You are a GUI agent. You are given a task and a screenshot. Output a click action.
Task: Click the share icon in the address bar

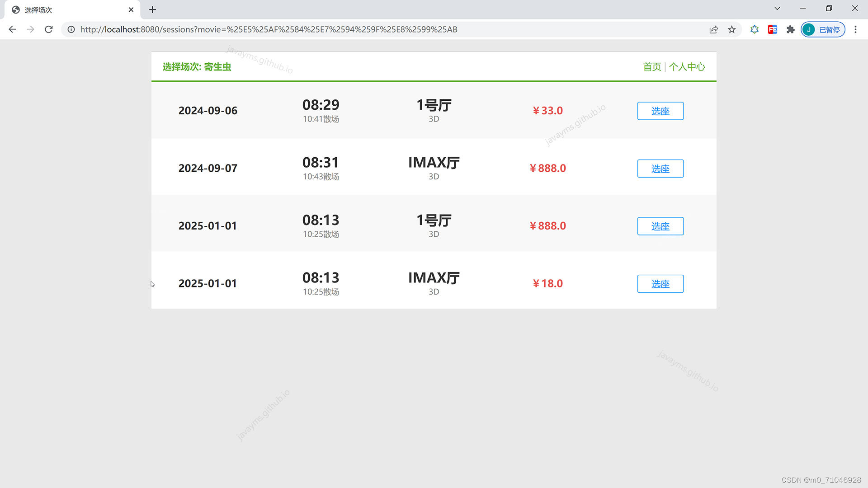[713, 29]
